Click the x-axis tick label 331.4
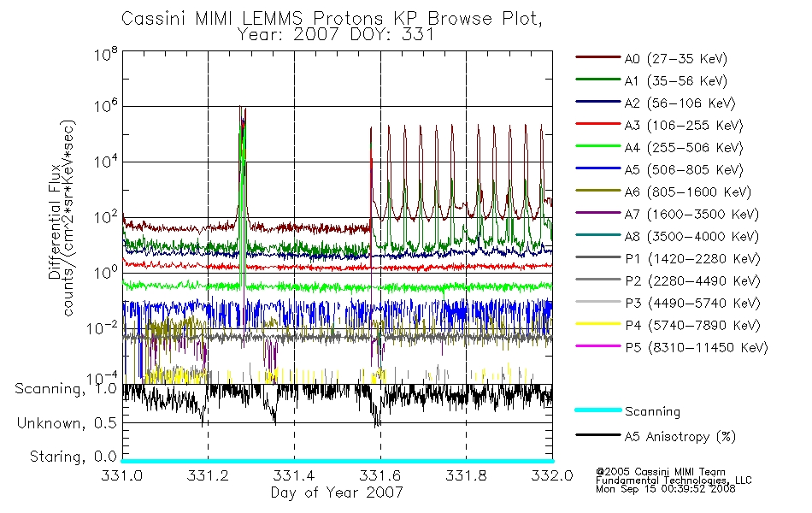This screenshot has height=513, width=812. tap(294, 475)
